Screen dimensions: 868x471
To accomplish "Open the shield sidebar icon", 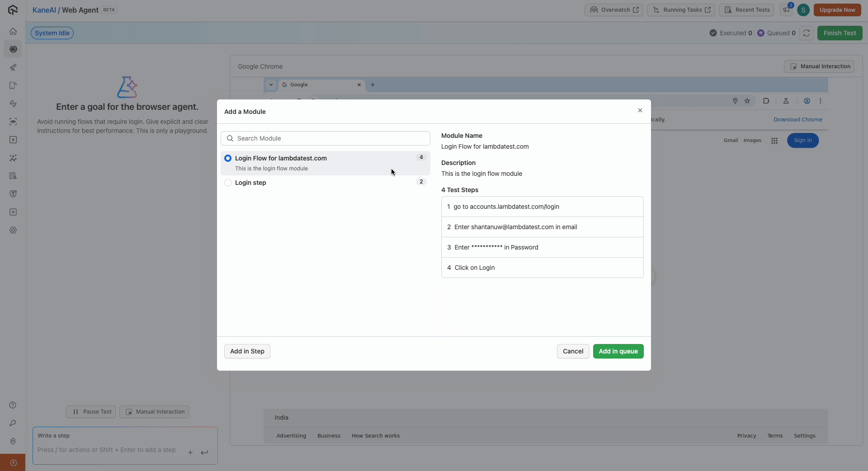I will pyautogui.click(x=13, y=194).
